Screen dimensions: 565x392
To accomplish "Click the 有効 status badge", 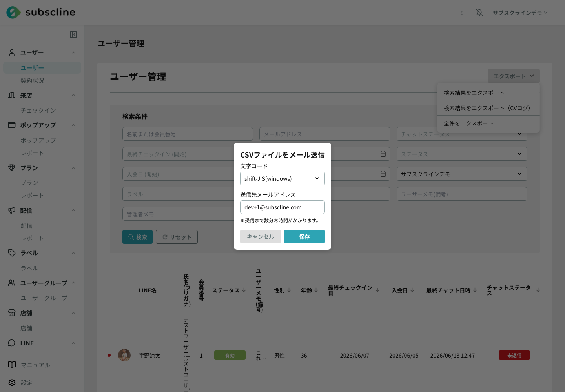I will click(230, 355).
